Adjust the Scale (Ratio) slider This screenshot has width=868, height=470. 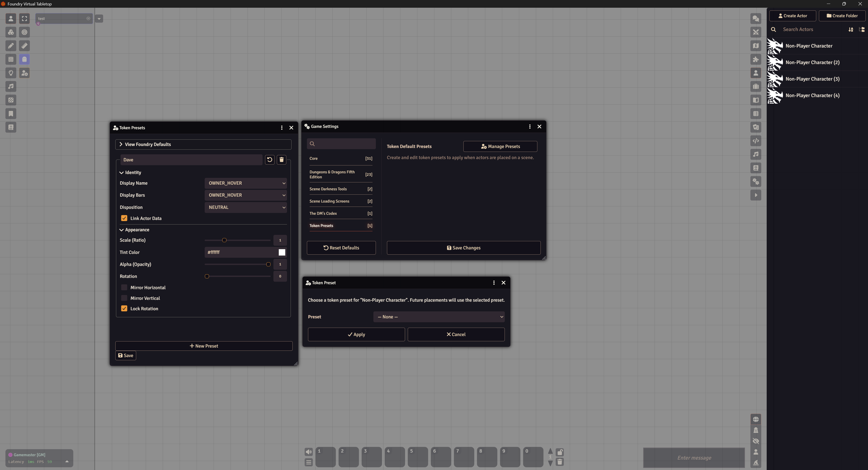tap(237, 240)
